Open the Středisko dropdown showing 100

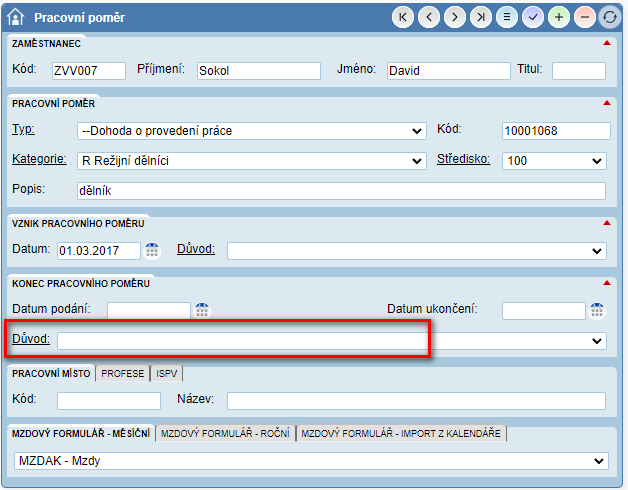(x=556, y=161)
